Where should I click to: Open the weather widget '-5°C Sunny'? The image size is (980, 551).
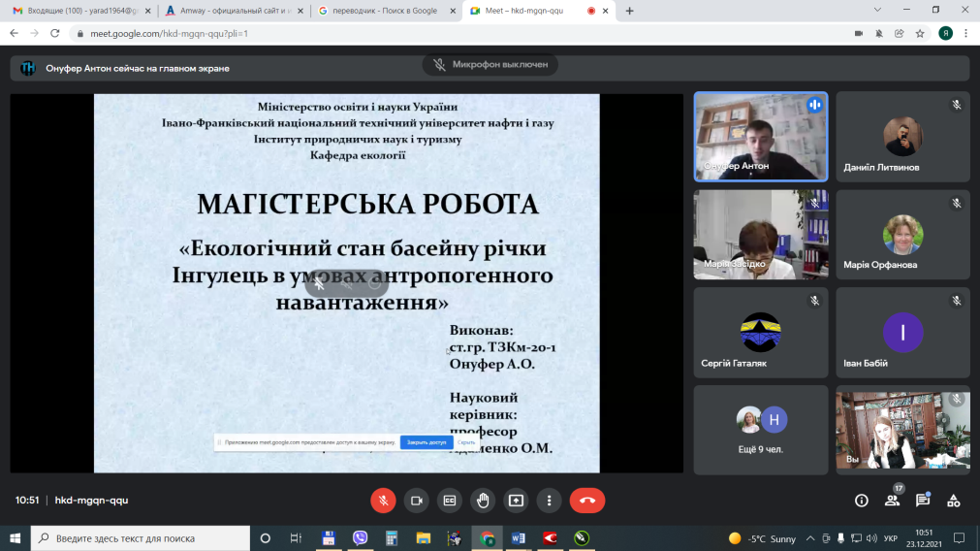tap(763, 537)
